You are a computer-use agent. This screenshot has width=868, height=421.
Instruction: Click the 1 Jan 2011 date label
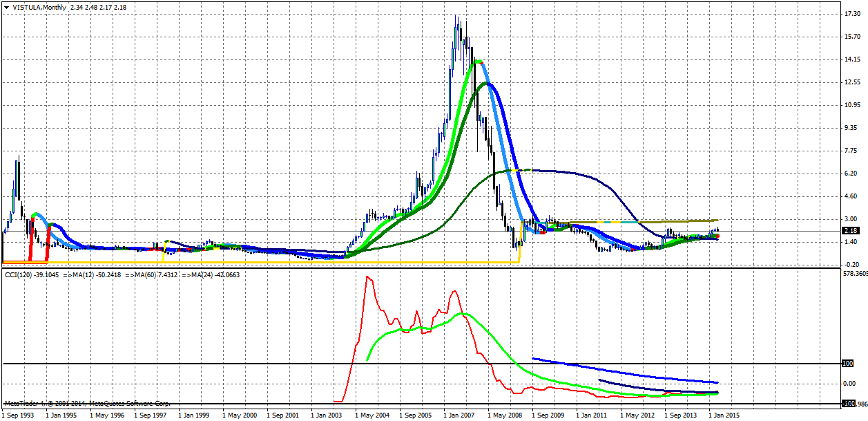pyautogui.click(x=592, y=415)
